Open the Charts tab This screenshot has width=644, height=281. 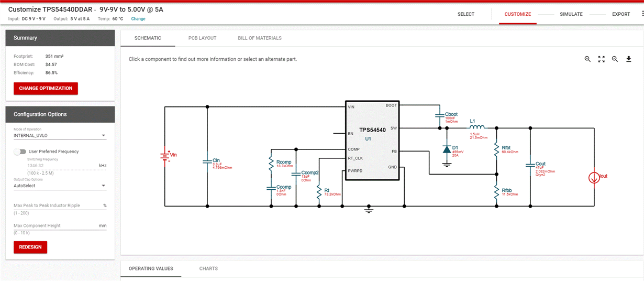(x=208, y=268)
